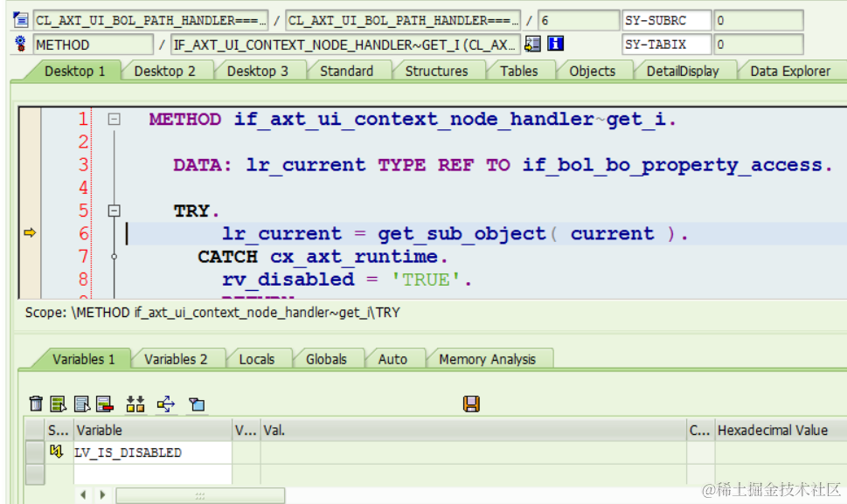Click the S... status column header
This screenshot has height=504, width=847.
click(x=59, y=430)
